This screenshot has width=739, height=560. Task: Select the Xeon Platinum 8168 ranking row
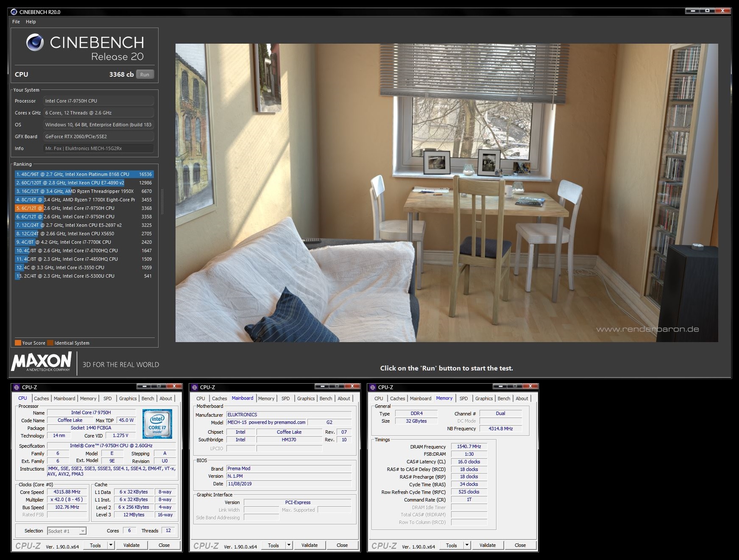pyautogui.click(x=84, y=174)
